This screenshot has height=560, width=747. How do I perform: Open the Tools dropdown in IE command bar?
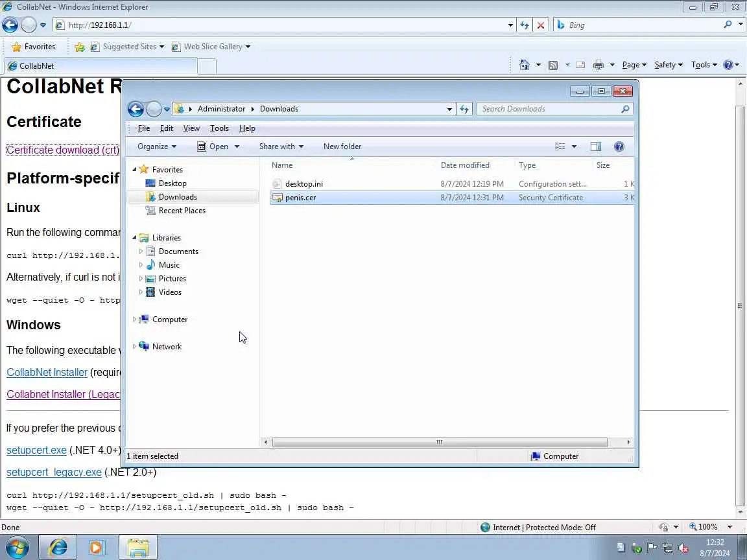704,65
